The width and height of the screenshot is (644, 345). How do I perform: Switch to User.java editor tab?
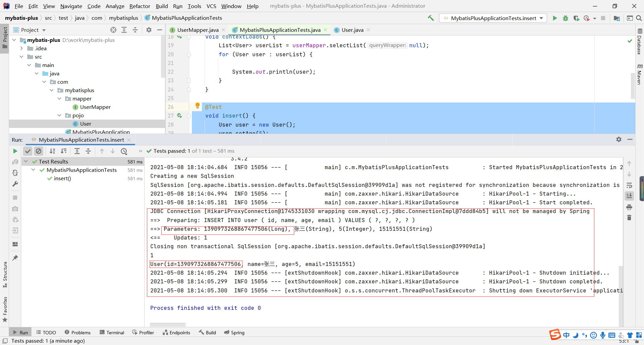coord(352,30)
